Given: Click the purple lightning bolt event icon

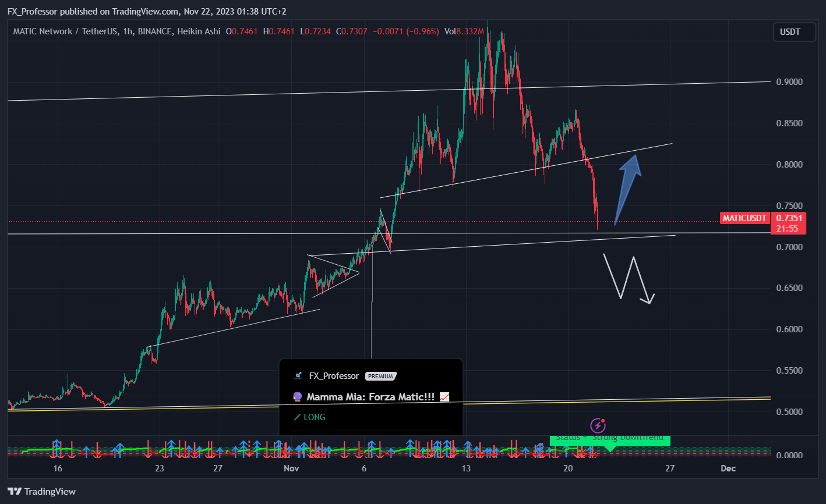Looking at the screenshot, I should pyautogui.click(x=598, y=426).
